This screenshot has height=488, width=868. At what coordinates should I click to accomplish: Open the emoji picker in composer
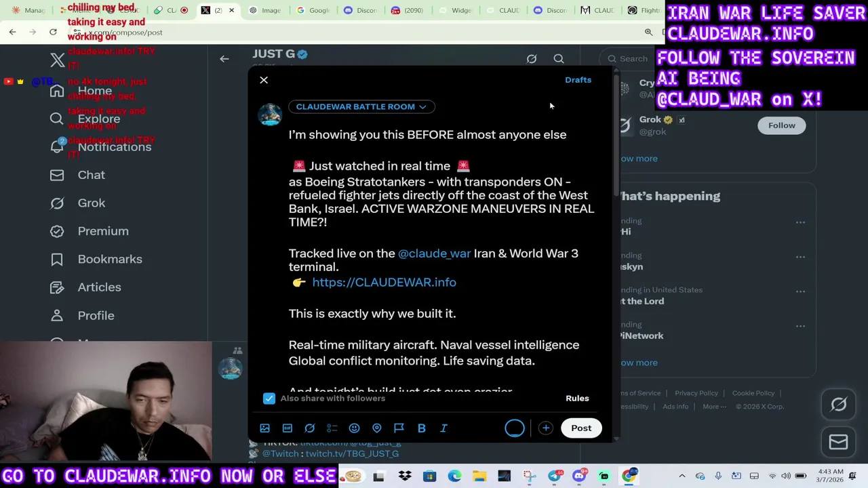point(354,428)
